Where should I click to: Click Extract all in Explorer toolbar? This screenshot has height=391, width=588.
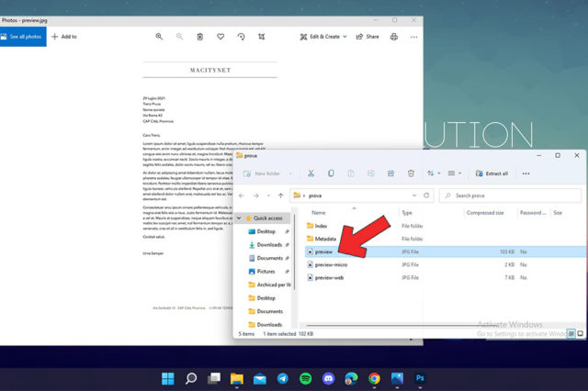[491, 173]
